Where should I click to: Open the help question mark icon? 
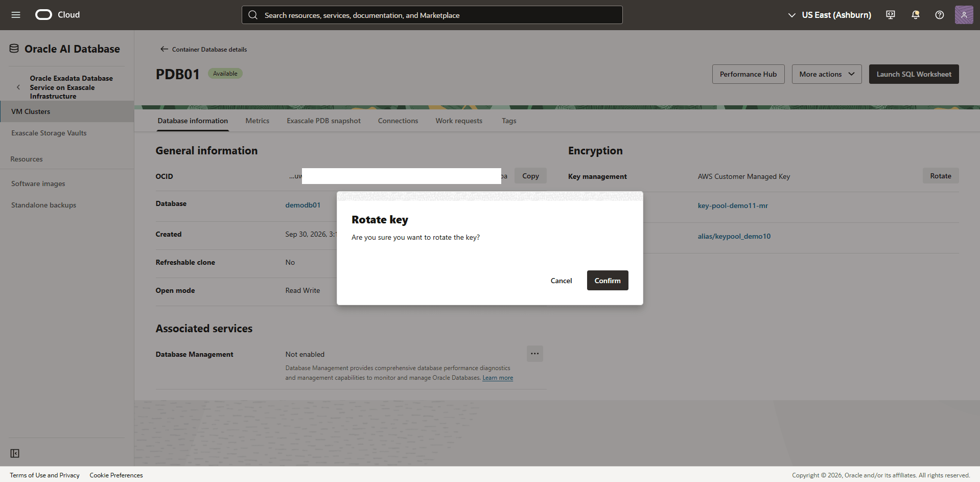[x=939, y=15]
